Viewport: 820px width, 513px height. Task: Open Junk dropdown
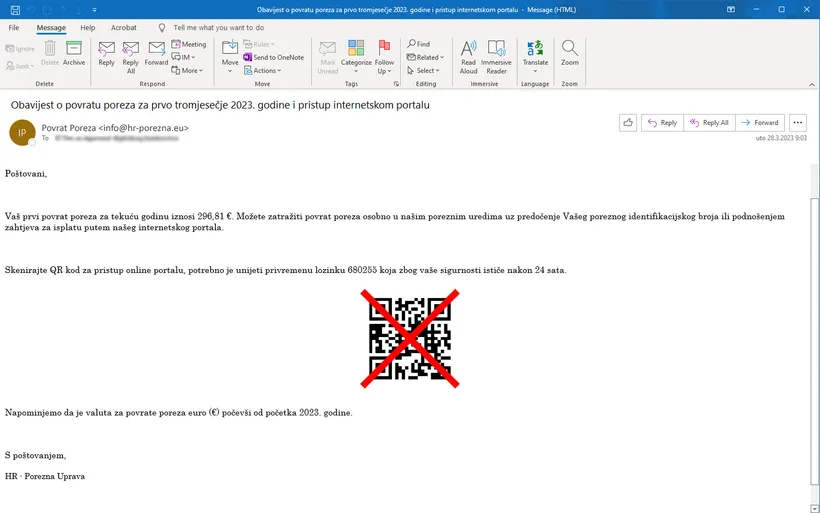pyautogui.click(x=20, y=66)
